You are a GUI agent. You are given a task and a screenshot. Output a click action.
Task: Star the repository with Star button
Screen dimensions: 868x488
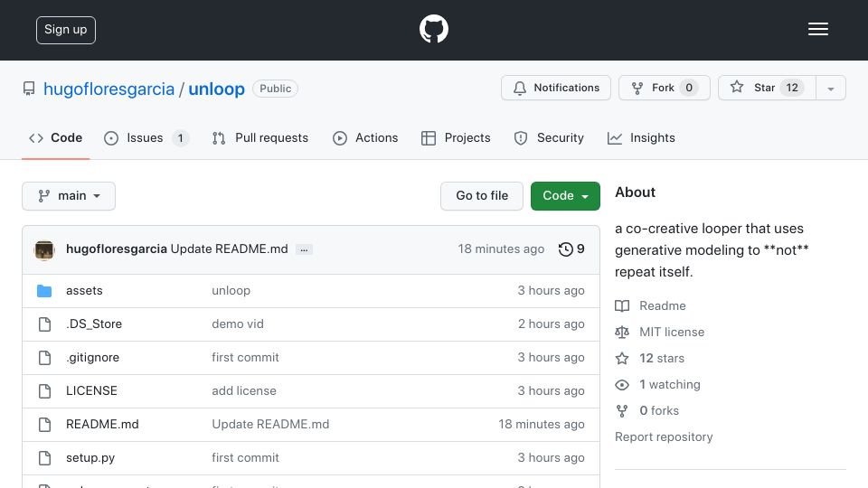click(767, 88)
